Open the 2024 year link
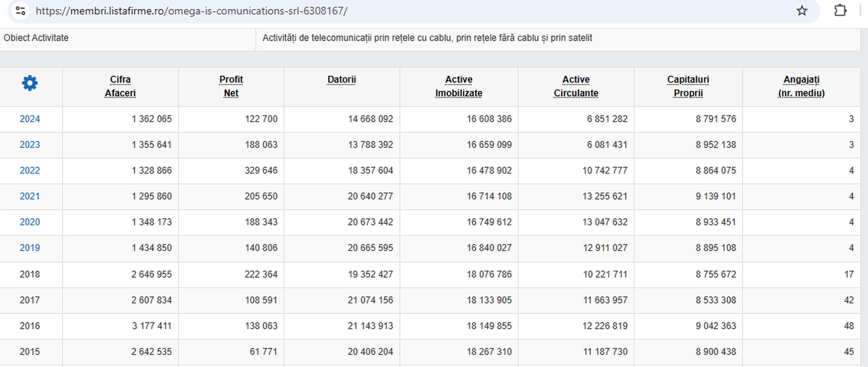This screenshot has width=868, height=367. 30,119
